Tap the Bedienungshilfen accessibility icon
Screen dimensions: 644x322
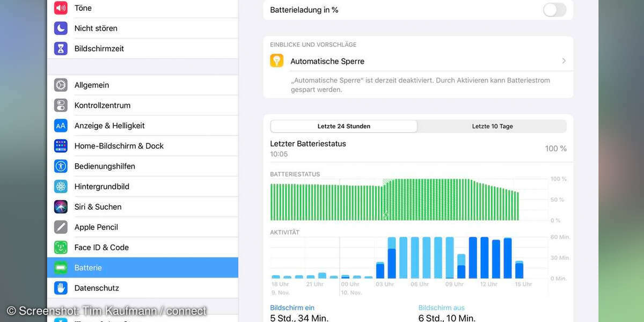click(61, 166)
